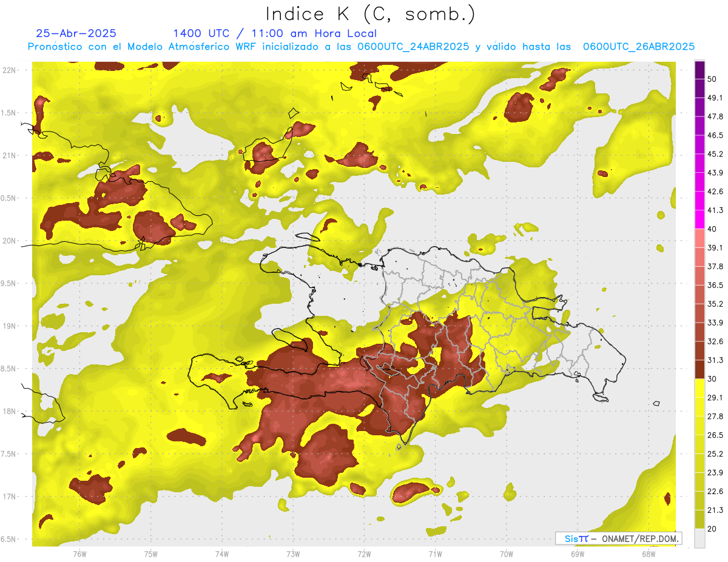728x562 pixels.
Task: Click the '69W' longitude label
Action: coord(578,554)
